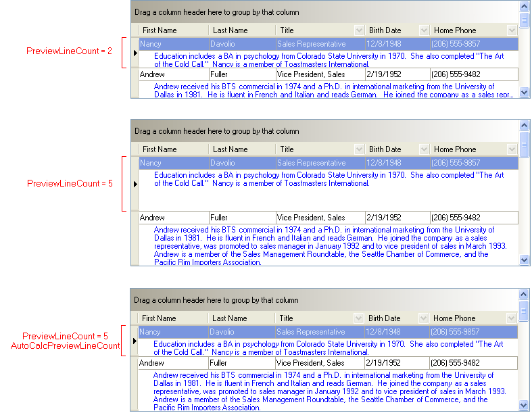
Task: Click group-by panel of top grid
Action: tap(324, 12)
